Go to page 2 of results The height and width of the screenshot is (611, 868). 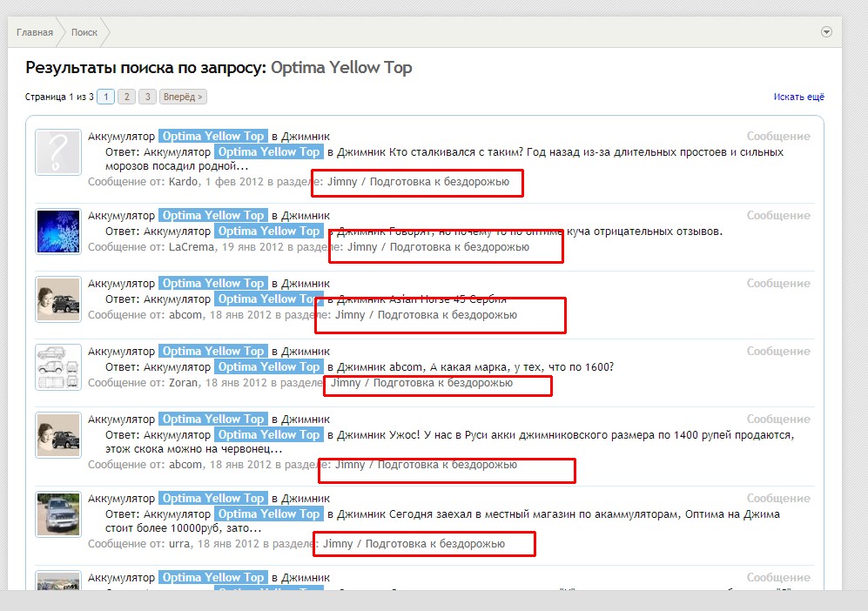point(126,97)
